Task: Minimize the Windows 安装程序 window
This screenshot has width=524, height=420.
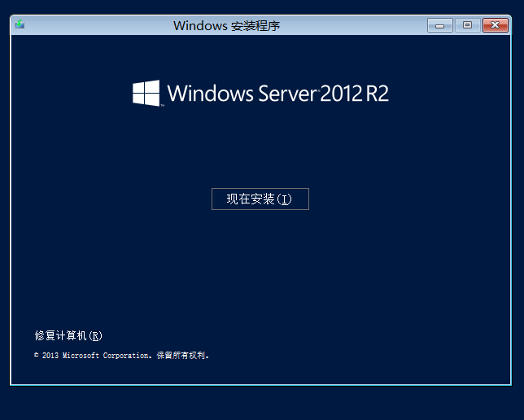Action: (x=439, y=25)
